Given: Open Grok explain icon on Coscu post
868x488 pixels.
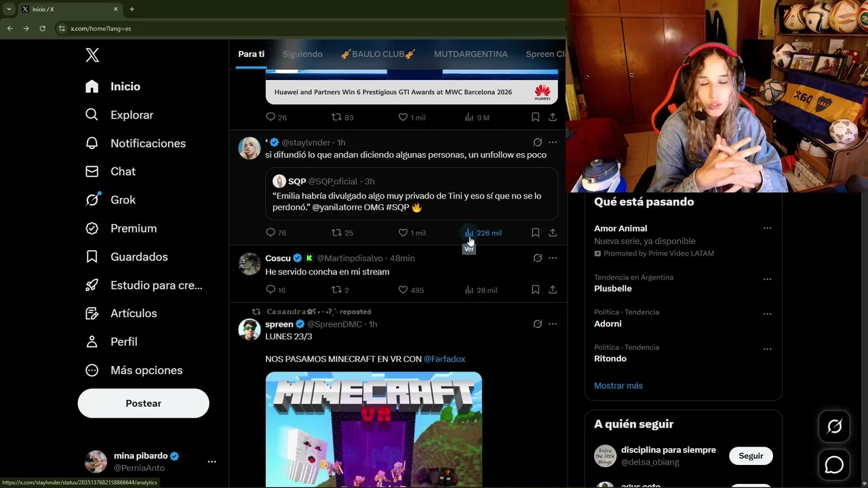Looking at the screenshot, I should [537, 258].
